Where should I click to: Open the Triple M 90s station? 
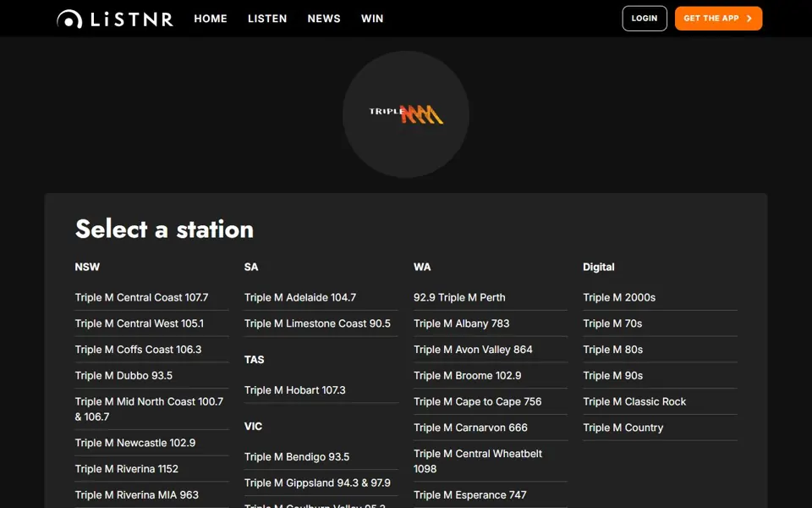tap(612, 375)
